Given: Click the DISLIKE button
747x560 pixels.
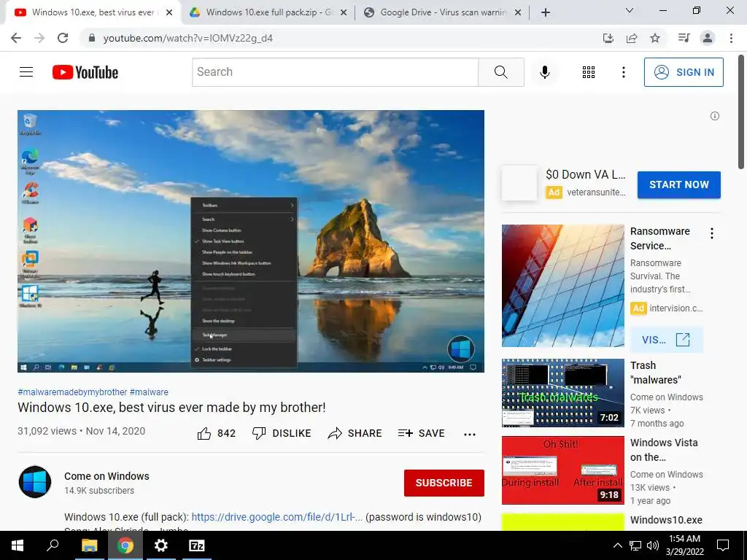Looking at the screenshot, I should coord(281,433).
